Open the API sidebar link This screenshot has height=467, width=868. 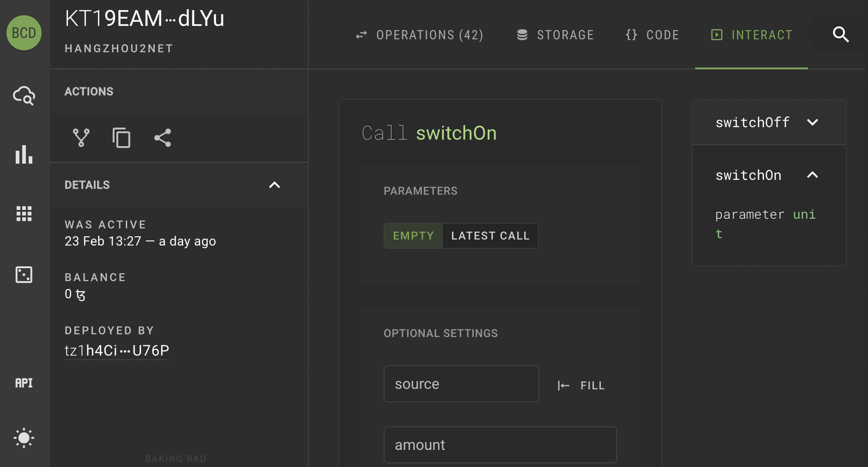click(24, 383)
